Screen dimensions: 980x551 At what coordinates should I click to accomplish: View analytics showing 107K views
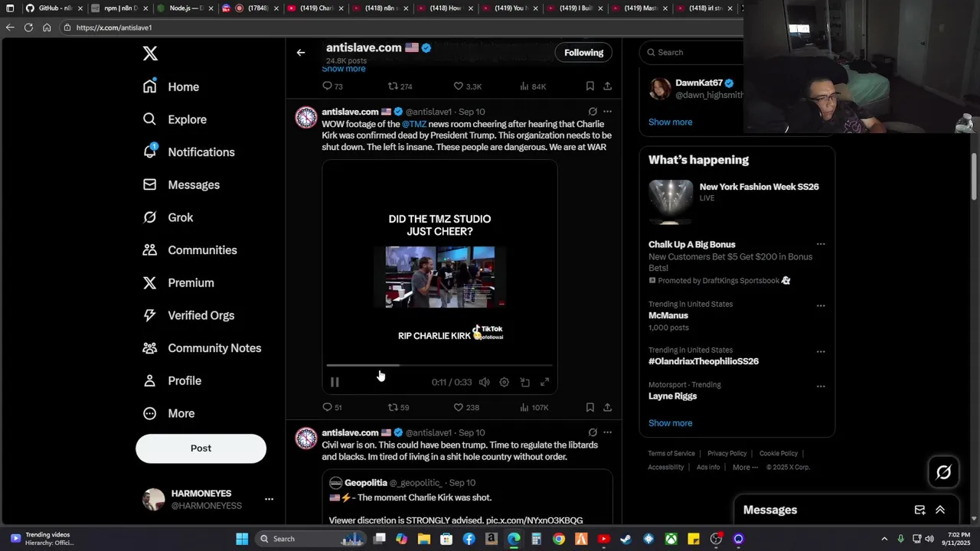point(534,407)
